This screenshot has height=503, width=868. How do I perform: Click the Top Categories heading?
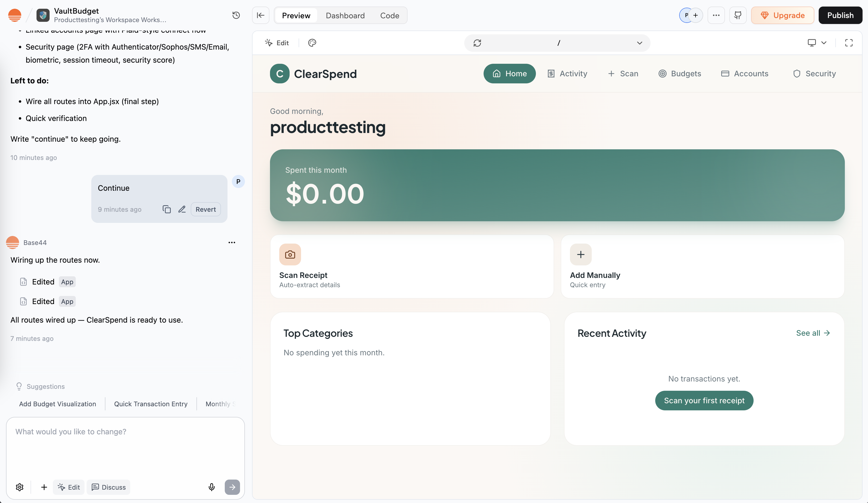[x=318, y=333]
